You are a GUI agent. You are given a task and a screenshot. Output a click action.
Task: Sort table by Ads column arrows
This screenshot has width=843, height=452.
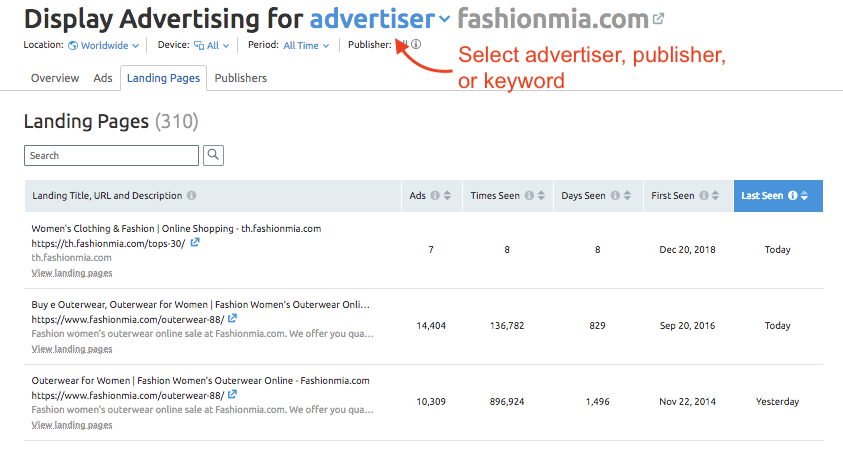pos(447,196)
